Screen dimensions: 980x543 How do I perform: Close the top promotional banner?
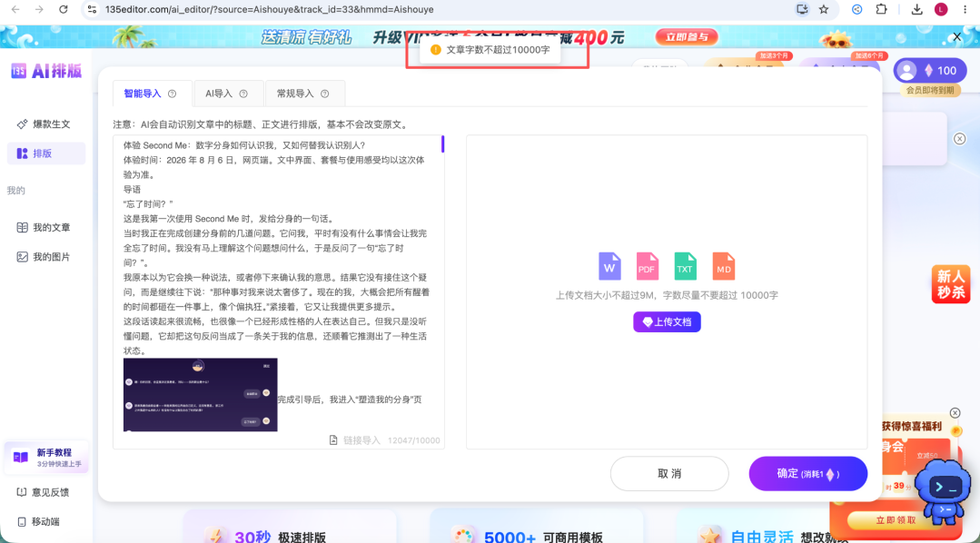coord(957,37)
